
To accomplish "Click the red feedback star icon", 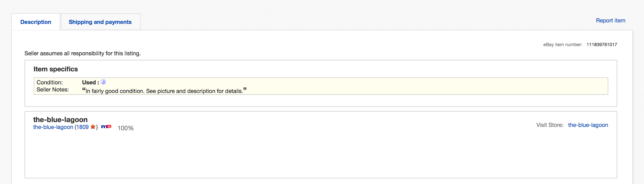I will [93, 127].
